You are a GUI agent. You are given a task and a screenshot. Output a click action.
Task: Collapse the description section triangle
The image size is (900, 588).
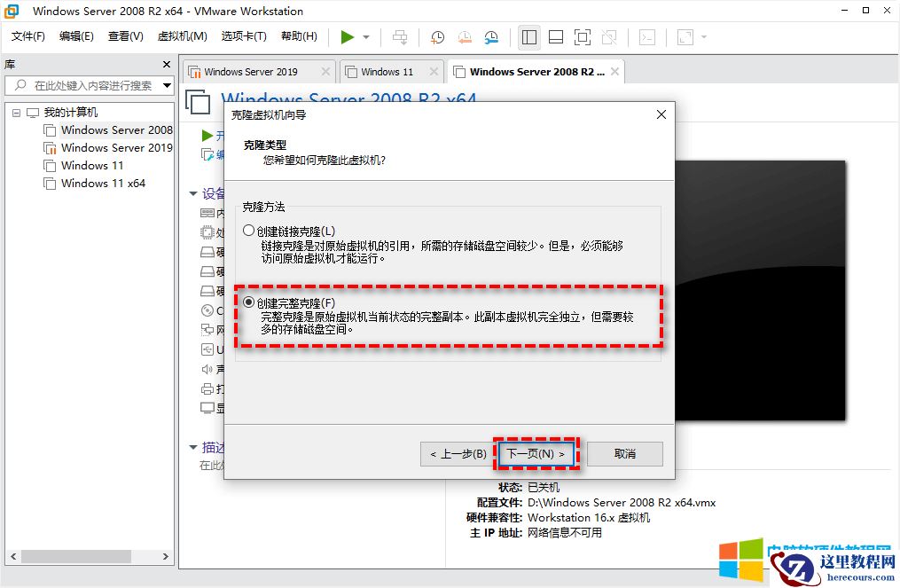tap(193, 447)
